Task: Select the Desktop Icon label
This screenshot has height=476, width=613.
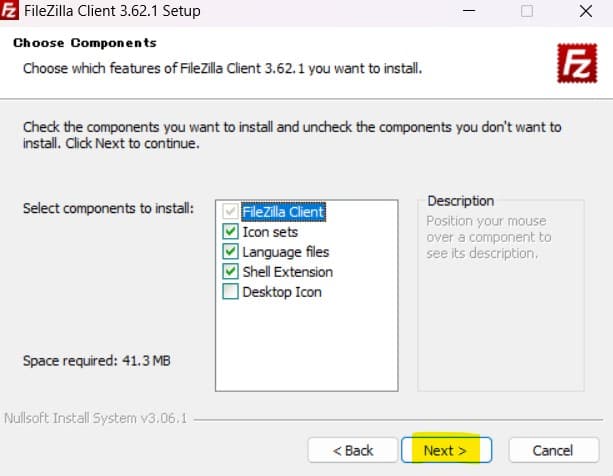Action: pos(282,292)
